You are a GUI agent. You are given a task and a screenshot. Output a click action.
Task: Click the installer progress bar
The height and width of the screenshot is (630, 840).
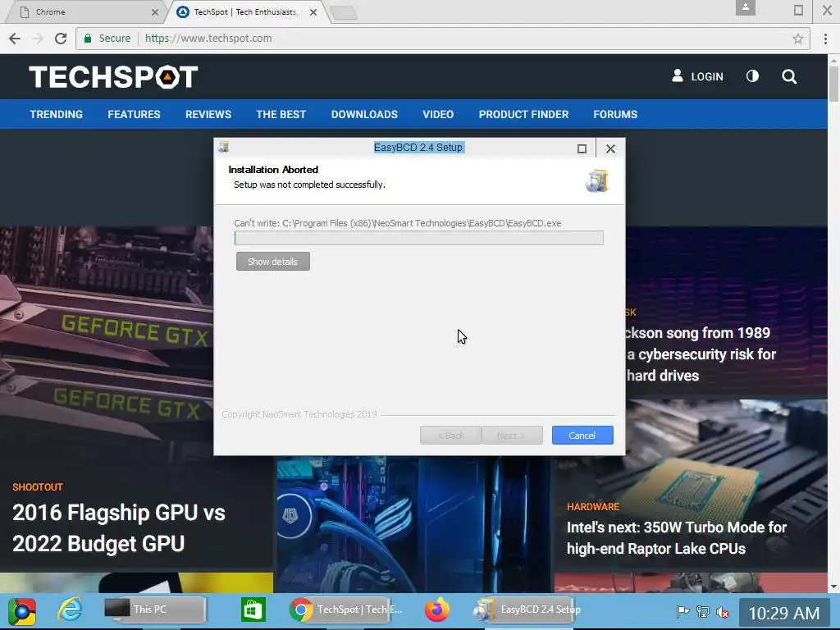pyautogui.click(x=419, y=238)
